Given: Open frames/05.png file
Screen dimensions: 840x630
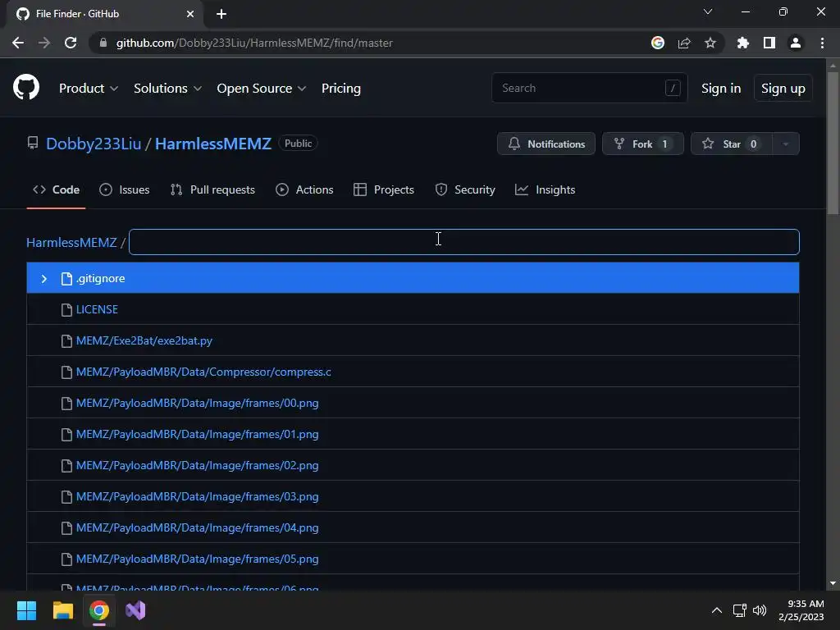Looking at the screenshot, I should click(x=197, y=559).
